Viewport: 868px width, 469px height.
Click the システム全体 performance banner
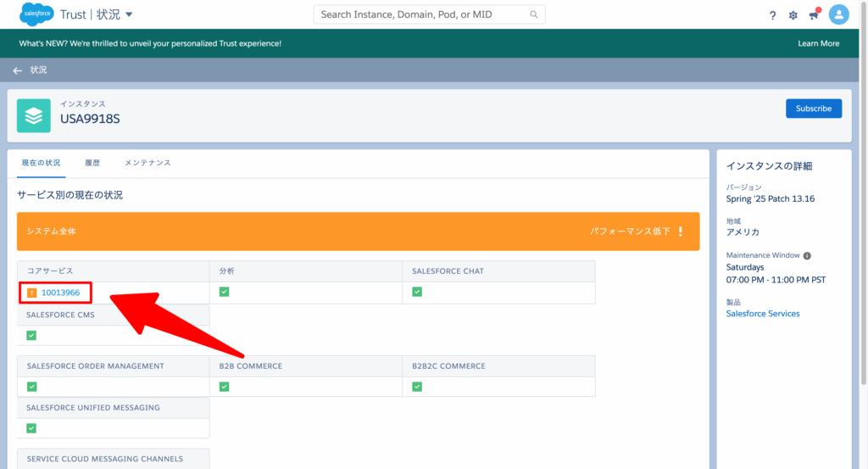pos(359,232)
